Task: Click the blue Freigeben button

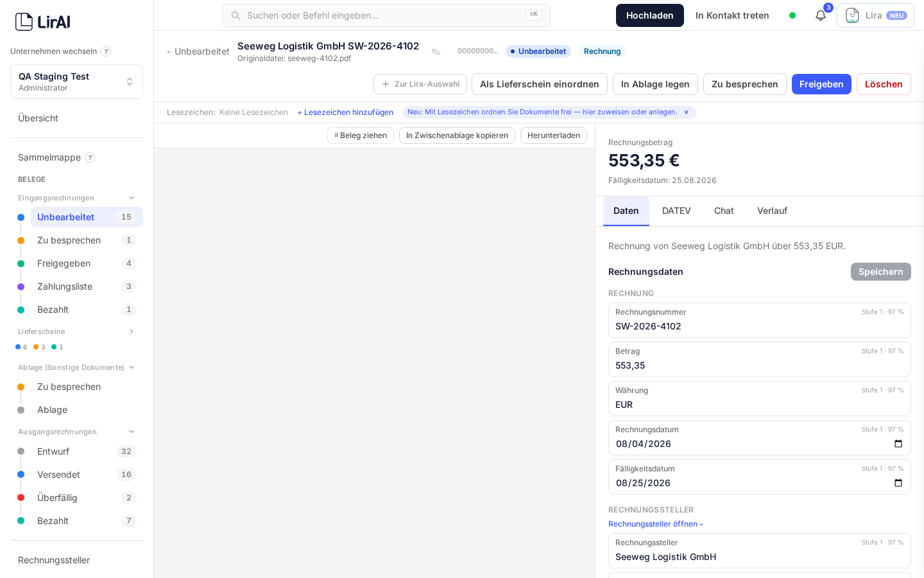Action: [x=821, y=84]
